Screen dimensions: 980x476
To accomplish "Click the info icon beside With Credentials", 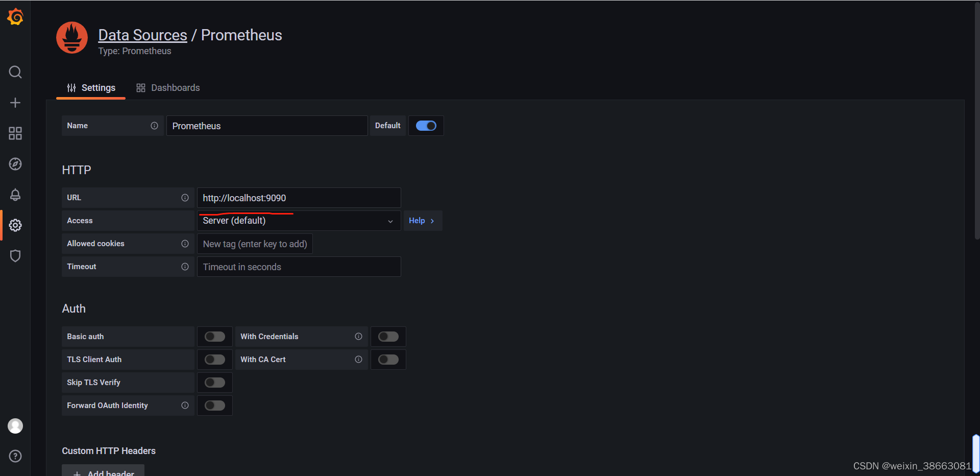I will click(x=358, y=337).
